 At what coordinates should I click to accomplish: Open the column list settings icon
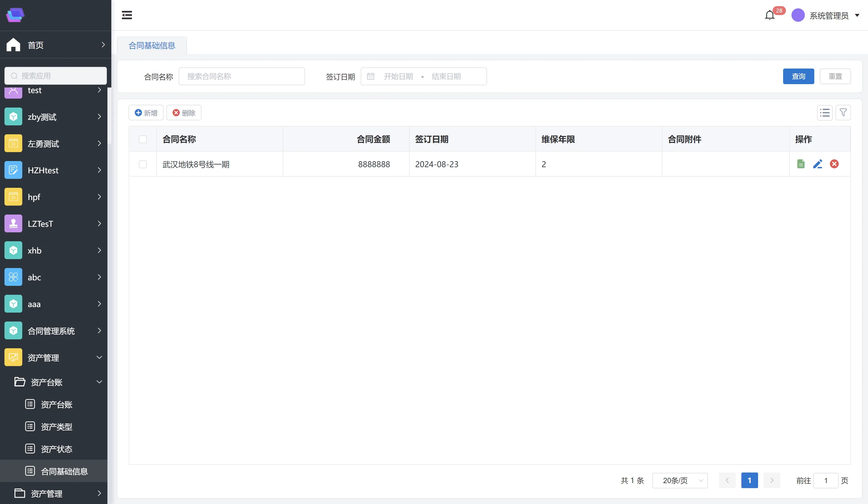click(x=825, y=113)
